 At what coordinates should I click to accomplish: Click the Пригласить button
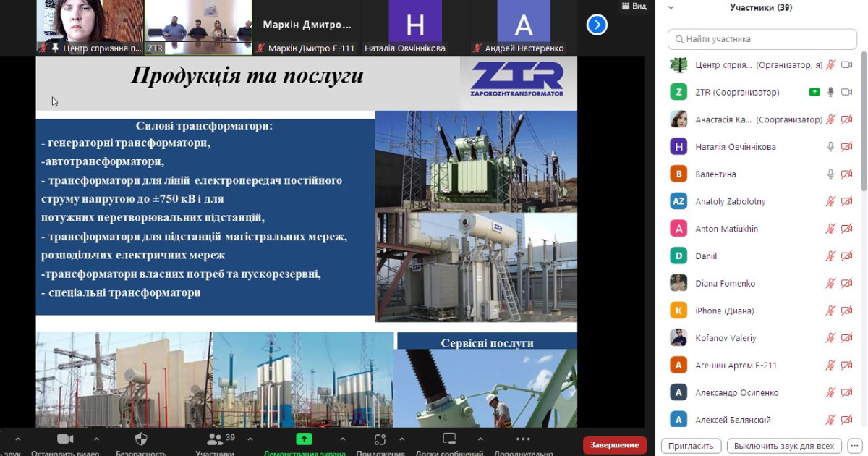pos(691,446)
